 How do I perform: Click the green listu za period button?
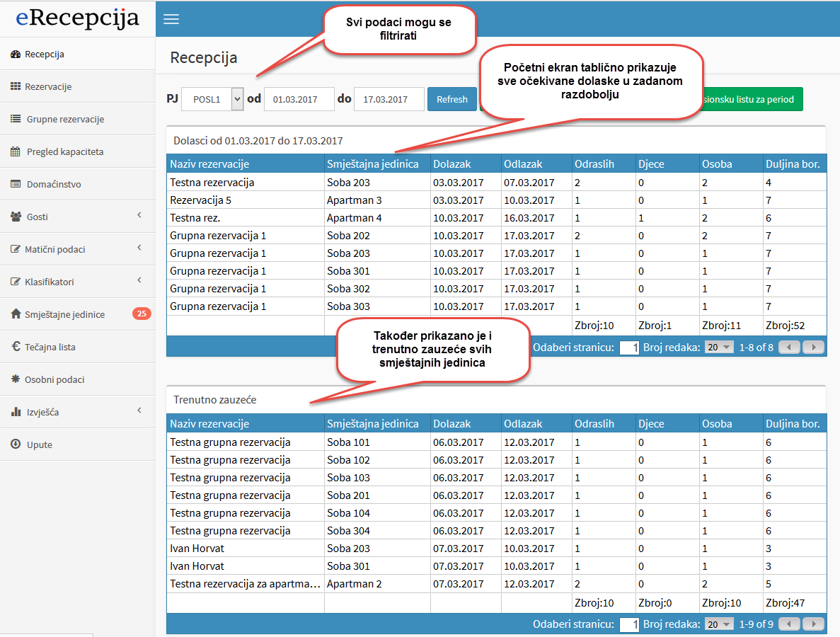pyautogui.click(x=753, y=99)
